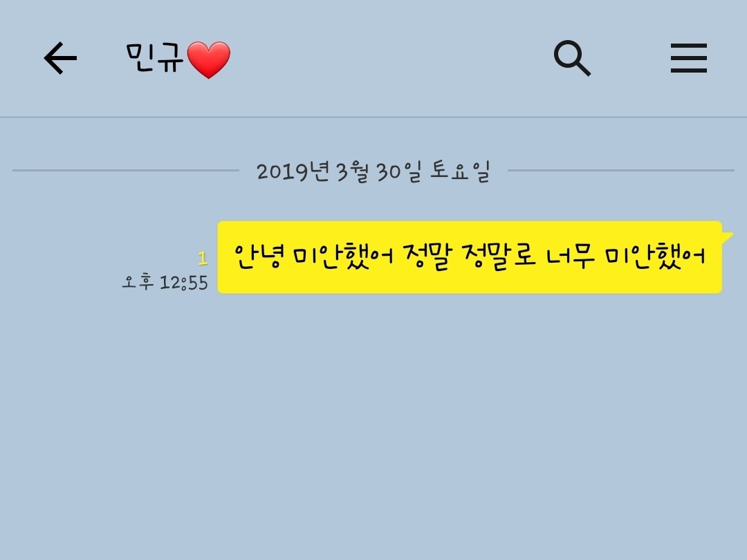The image size is (747, 560).
Task: Click the last 미안했어 at the message end
Action: 655,256
